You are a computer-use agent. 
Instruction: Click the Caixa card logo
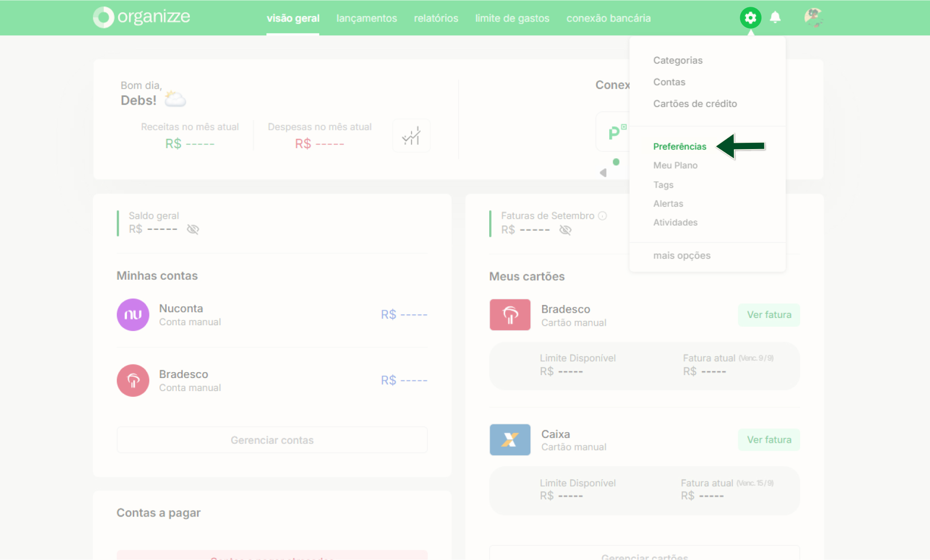pyautogui.click(x=510, y=439)
